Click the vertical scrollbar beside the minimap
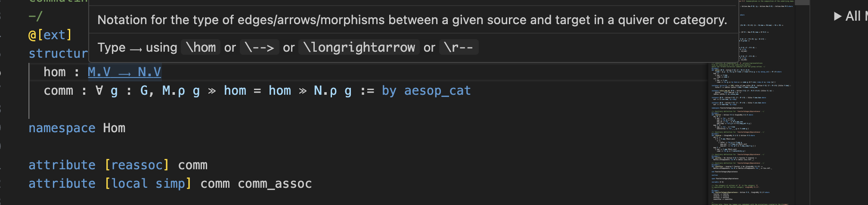 pyautogui.click(x=802, y=102)
